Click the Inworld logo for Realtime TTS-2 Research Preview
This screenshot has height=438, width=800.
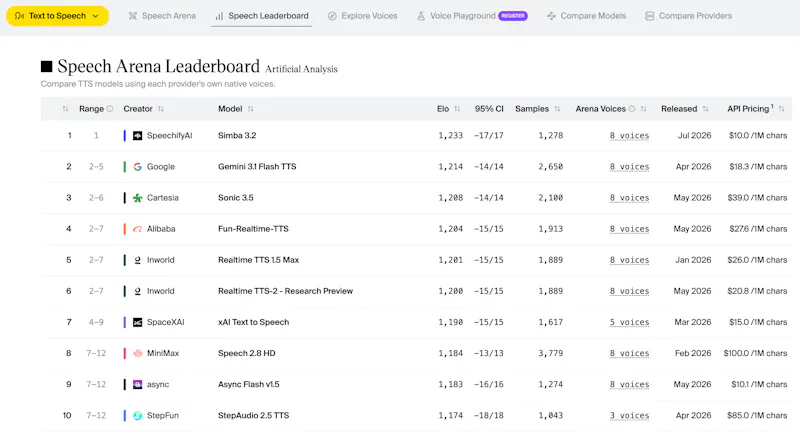tap(137, 291)
